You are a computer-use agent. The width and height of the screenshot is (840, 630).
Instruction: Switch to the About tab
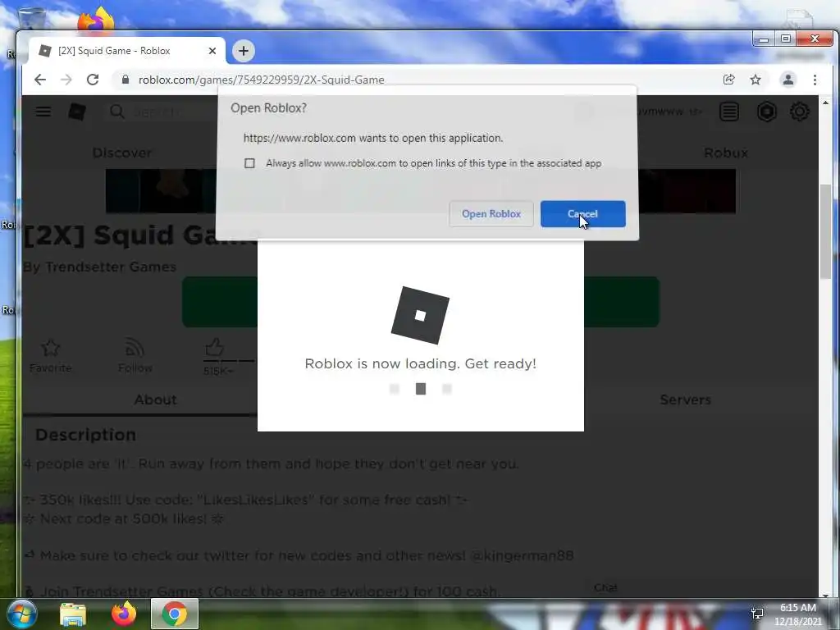155,399
